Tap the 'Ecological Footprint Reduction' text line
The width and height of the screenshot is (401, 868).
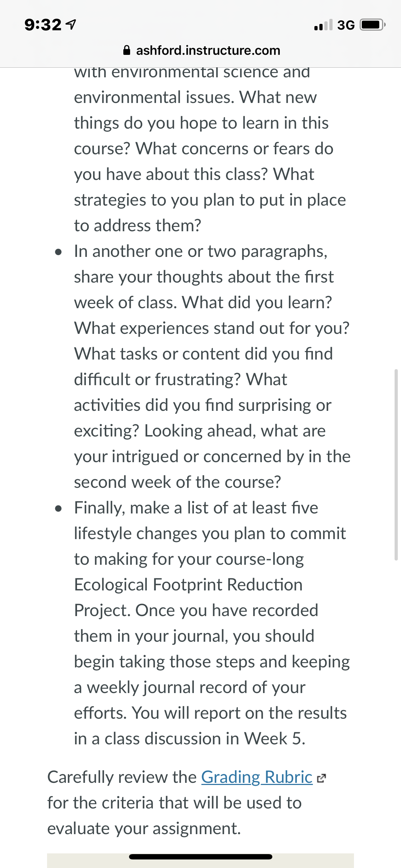188,585
